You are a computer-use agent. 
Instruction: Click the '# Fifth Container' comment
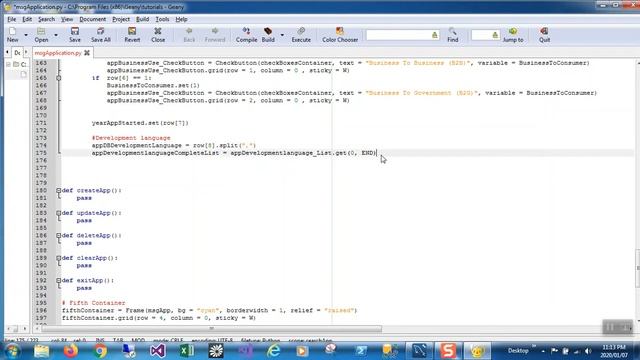(x=93, y=303)
